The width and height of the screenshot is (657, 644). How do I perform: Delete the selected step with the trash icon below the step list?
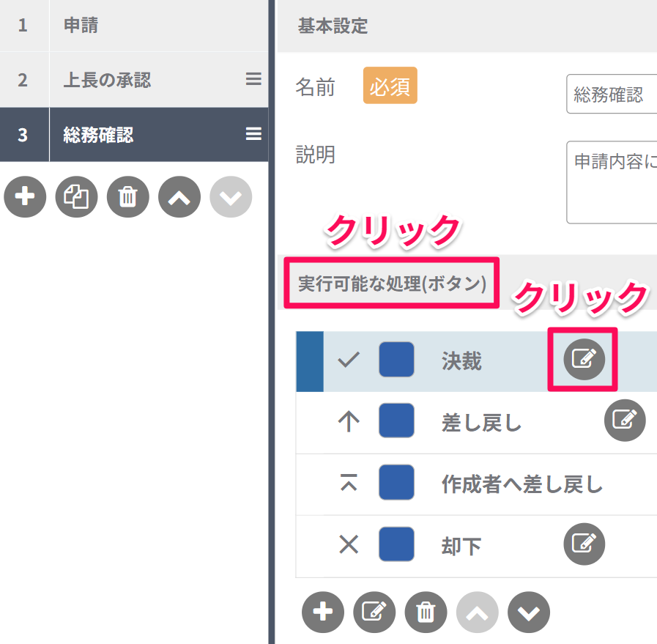[127, 196]
